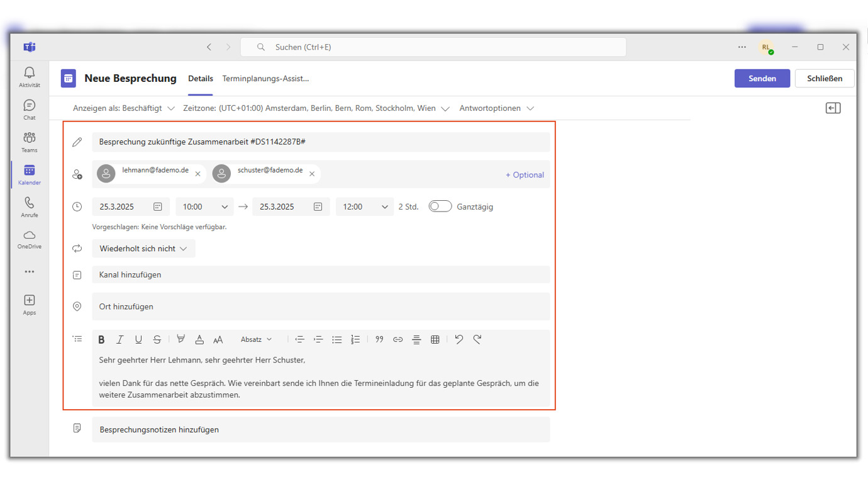Screen dimensions: 868x491
Task: Go to Anrufe phone icon
Action: tap(29, 206)
